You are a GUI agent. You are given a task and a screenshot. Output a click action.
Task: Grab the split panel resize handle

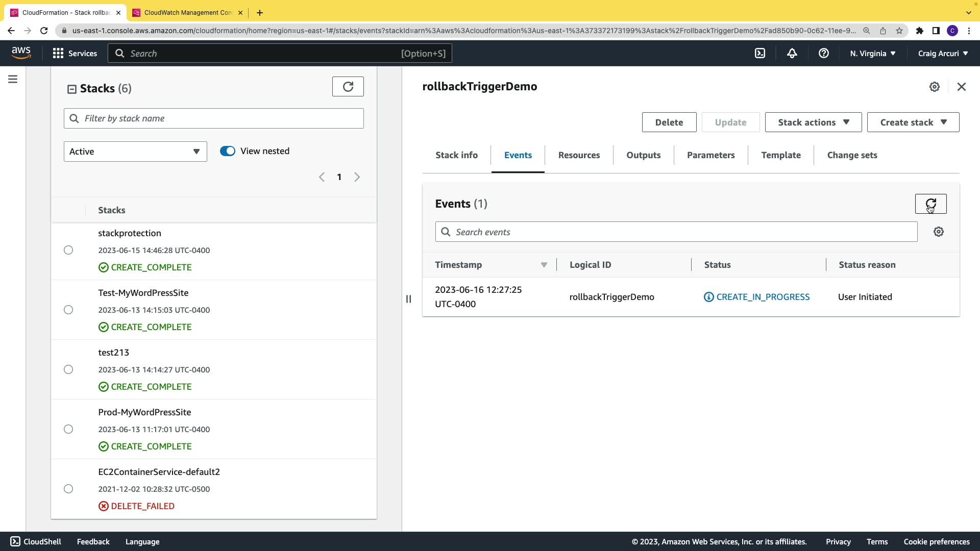point(408,299)
